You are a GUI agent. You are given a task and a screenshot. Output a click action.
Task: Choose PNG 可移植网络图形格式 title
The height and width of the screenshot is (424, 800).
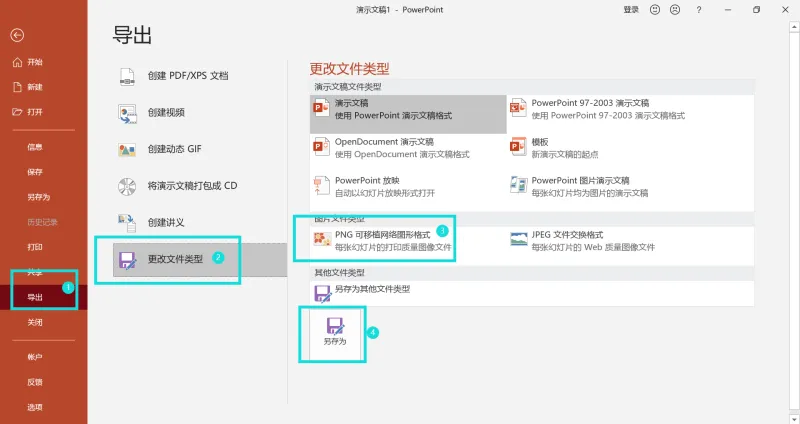(x=383, y=235)
